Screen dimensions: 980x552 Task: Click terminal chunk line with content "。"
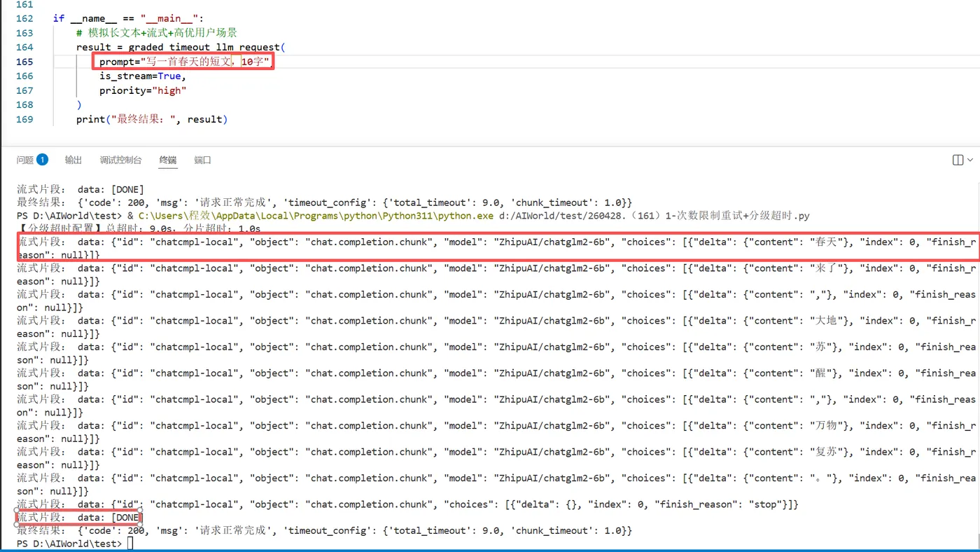click(x=496, y=485)
